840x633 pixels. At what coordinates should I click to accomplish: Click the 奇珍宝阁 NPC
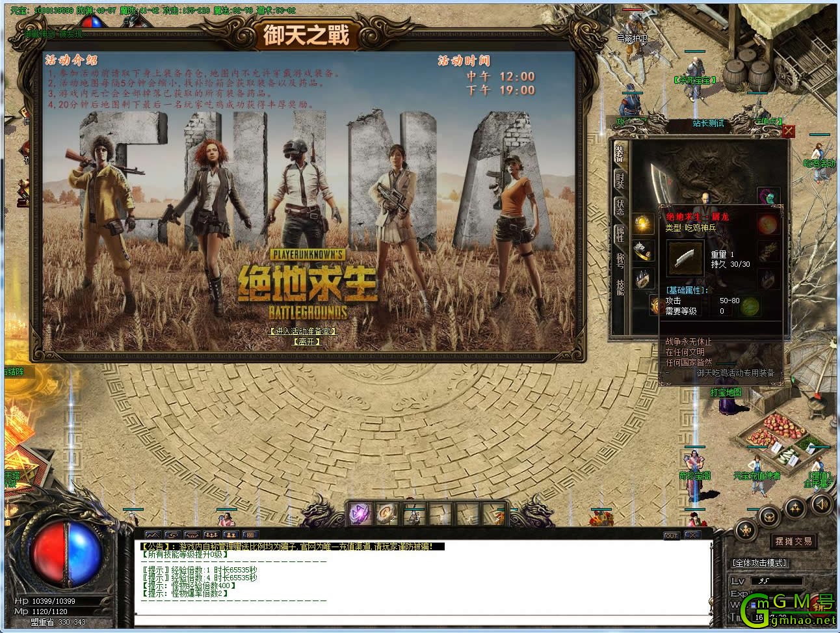coord(694,476)
